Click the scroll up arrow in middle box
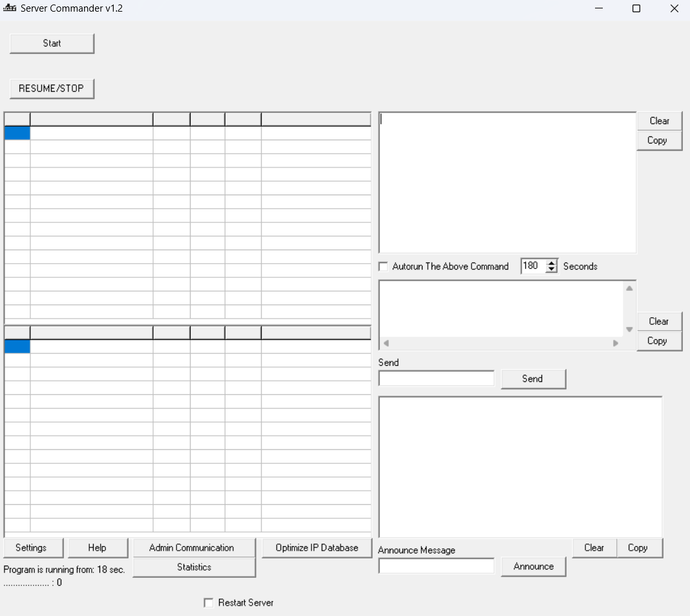The height and width of the screenshot is (616, 690). click(x=629, y=288)
